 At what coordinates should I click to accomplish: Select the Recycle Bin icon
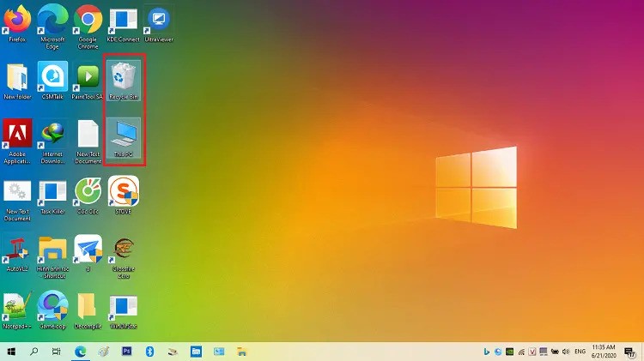[x=124, y=78]
